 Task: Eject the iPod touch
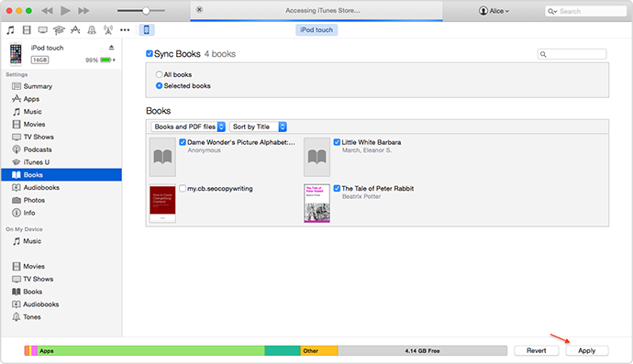pyautogui.click(x=111, y=48)
